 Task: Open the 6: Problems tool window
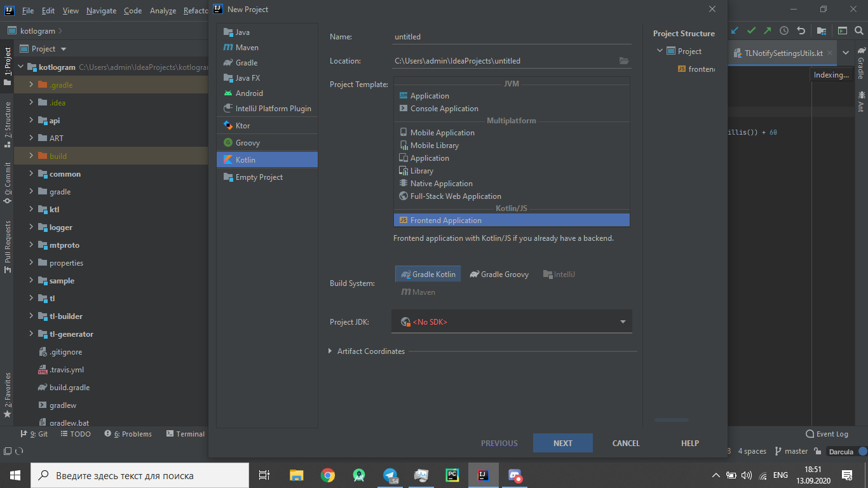point(127,434)
